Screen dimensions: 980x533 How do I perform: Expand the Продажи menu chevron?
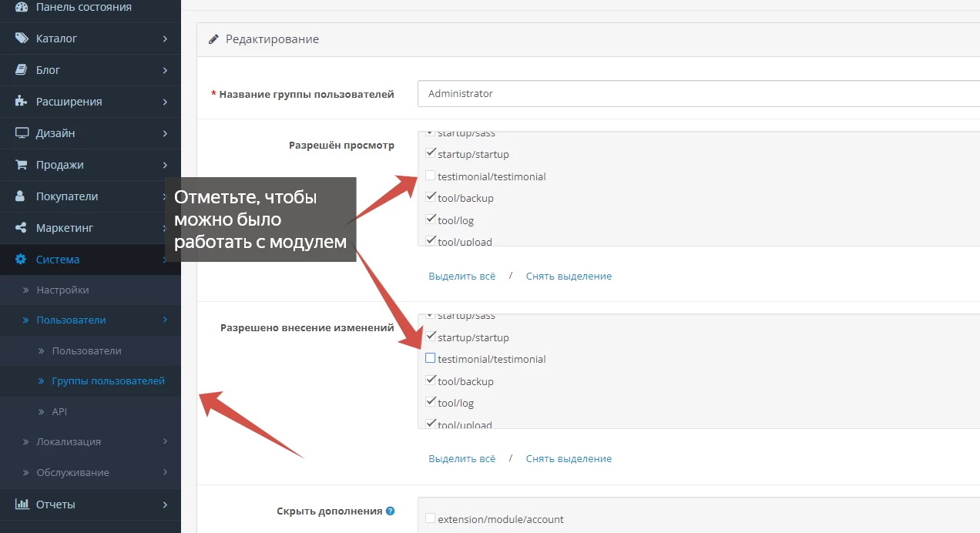pyautogui.click(x=165, y=165)
